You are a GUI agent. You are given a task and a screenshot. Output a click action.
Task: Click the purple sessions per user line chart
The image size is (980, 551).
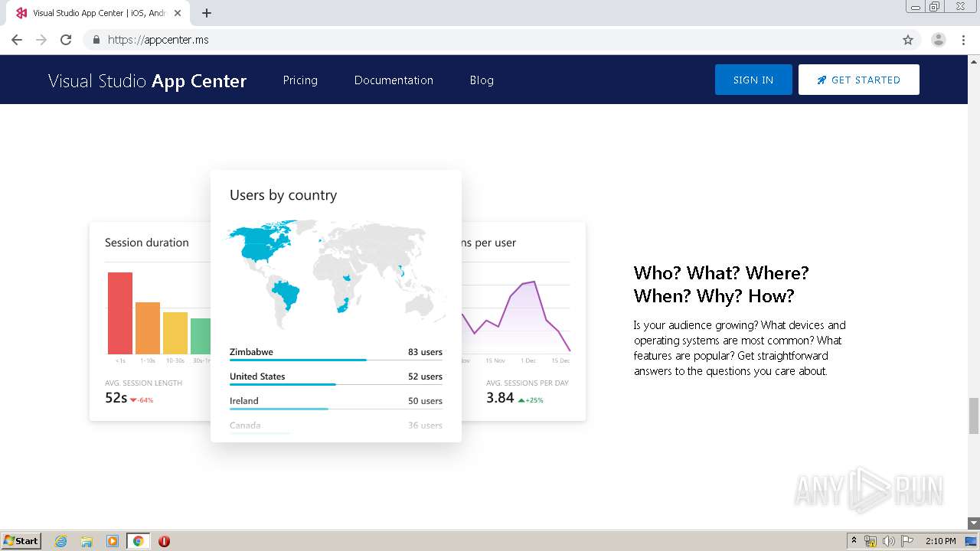click(x=516, y=316)
